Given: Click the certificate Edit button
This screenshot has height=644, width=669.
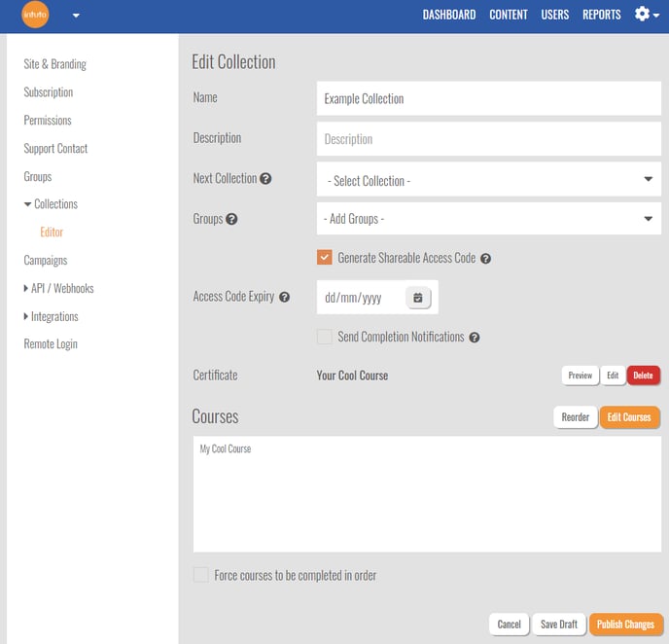Looking at the screenshot, I should [613, 376].
